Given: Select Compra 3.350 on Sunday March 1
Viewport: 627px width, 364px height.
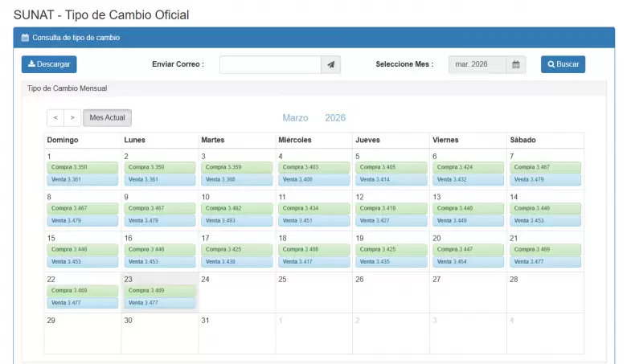Looking at the screenshot, I should [x=83, y=167].
